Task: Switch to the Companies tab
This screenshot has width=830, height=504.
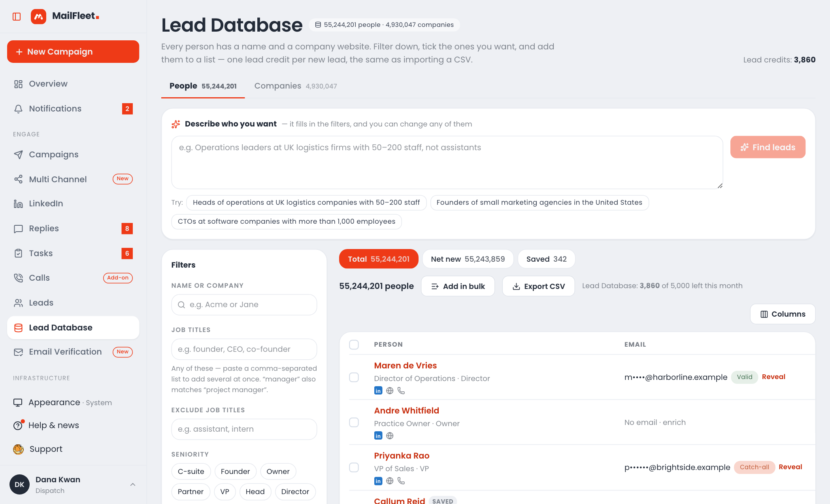Action: click(x=295, y=86)
